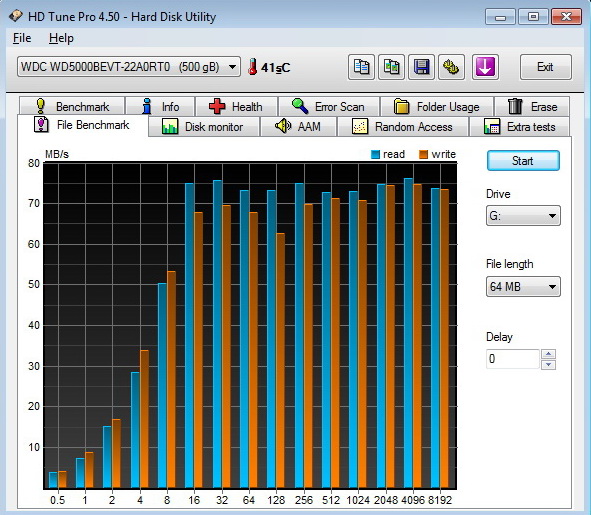Decrease the Delay value with down arrow
This screenshot has width=591, height=515.
548,364
